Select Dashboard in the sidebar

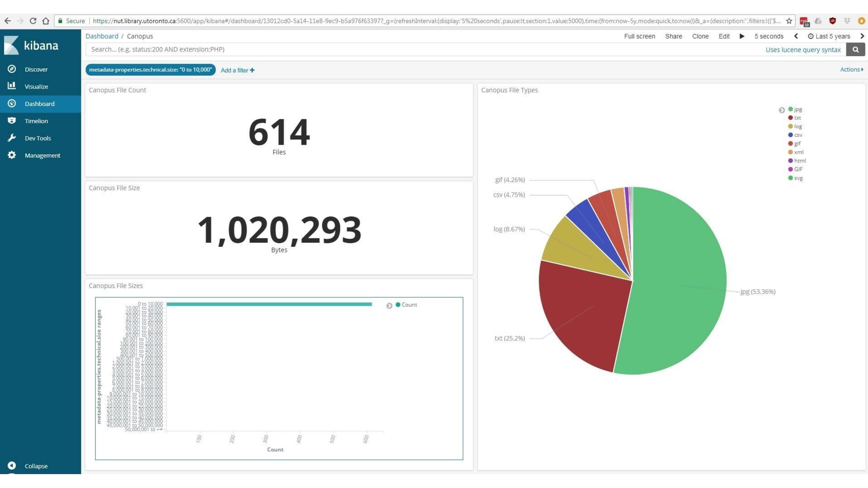39,104
